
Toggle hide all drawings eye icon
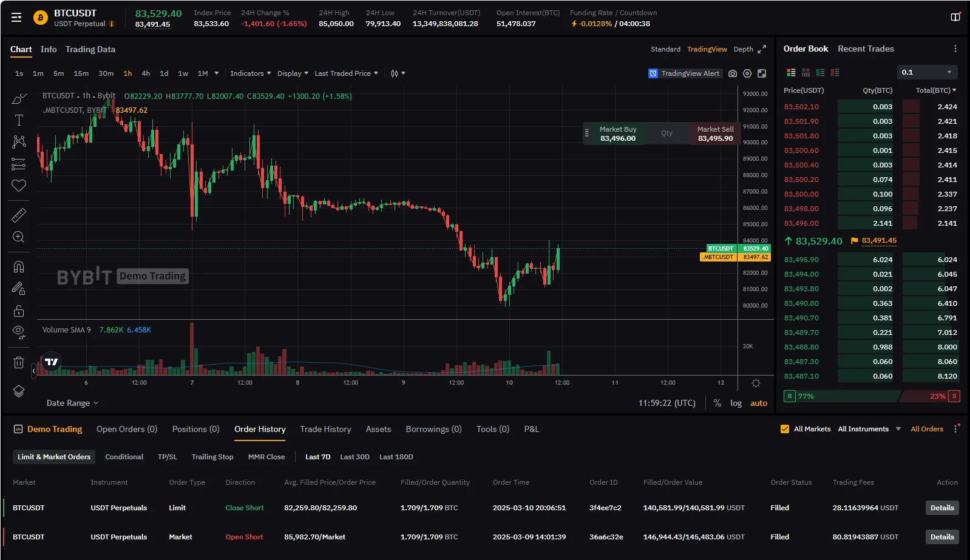(x=19, y=332)
